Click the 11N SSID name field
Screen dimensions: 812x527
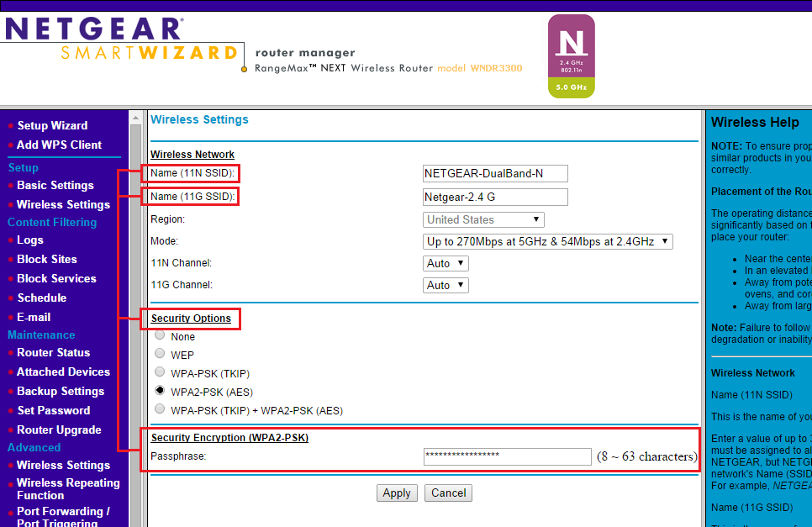(x=495, y=173)
